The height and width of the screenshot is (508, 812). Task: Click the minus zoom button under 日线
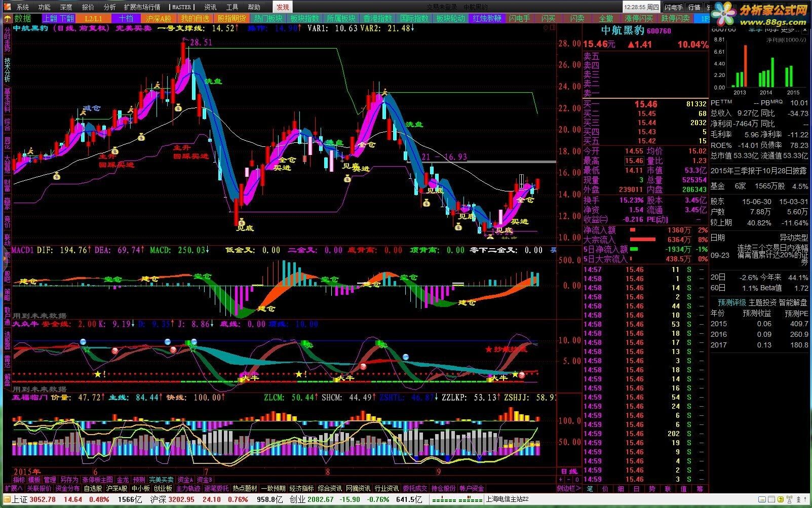[569, 479]
